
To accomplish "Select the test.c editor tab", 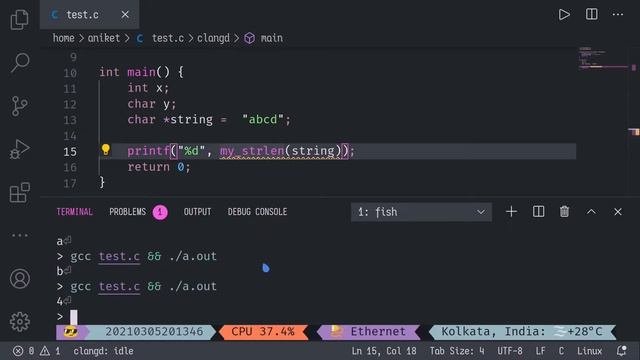I will (89, 15).
